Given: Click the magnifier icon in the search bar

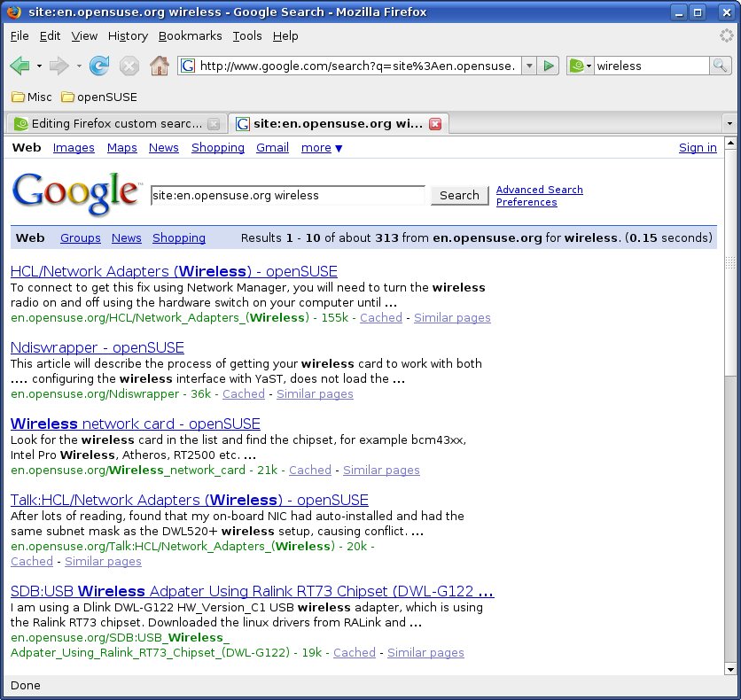Looking at the screenshot, I should coord(721,66).
